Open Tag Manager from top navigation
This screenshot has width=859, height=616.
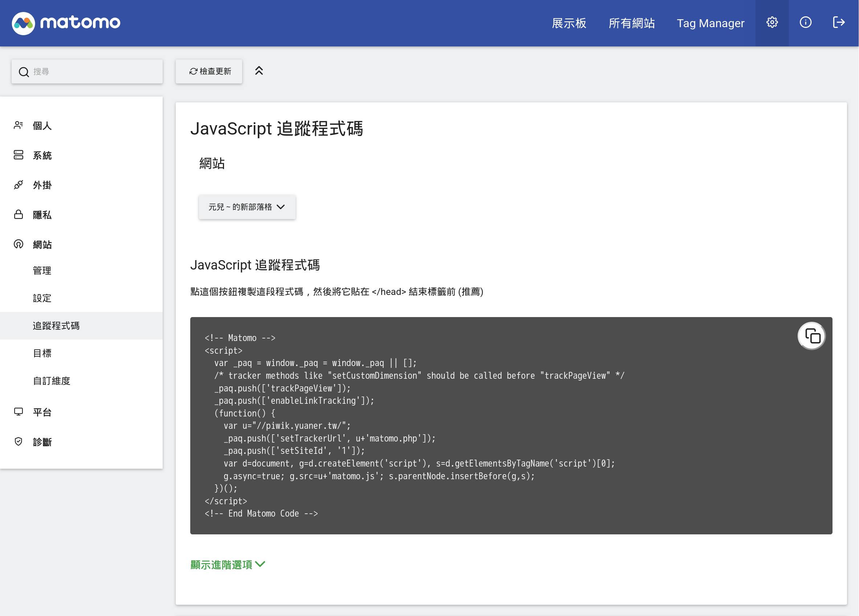pos(710,24)
